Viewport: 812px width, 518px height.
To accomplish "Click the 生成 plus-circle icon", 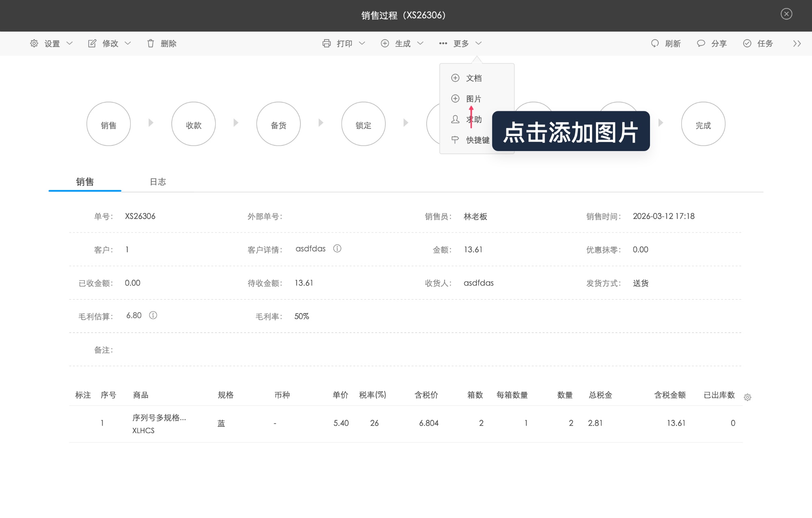I will pyautogui.click(x=385, y=43).
